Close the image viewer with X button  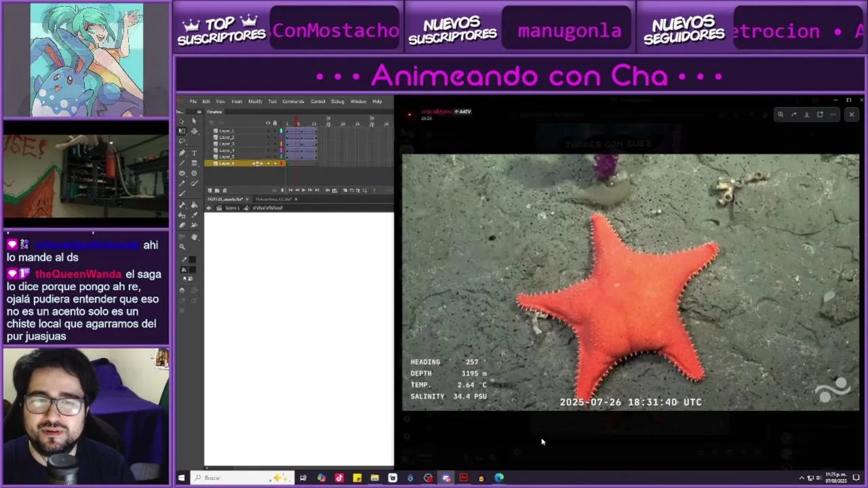point(852,115)
